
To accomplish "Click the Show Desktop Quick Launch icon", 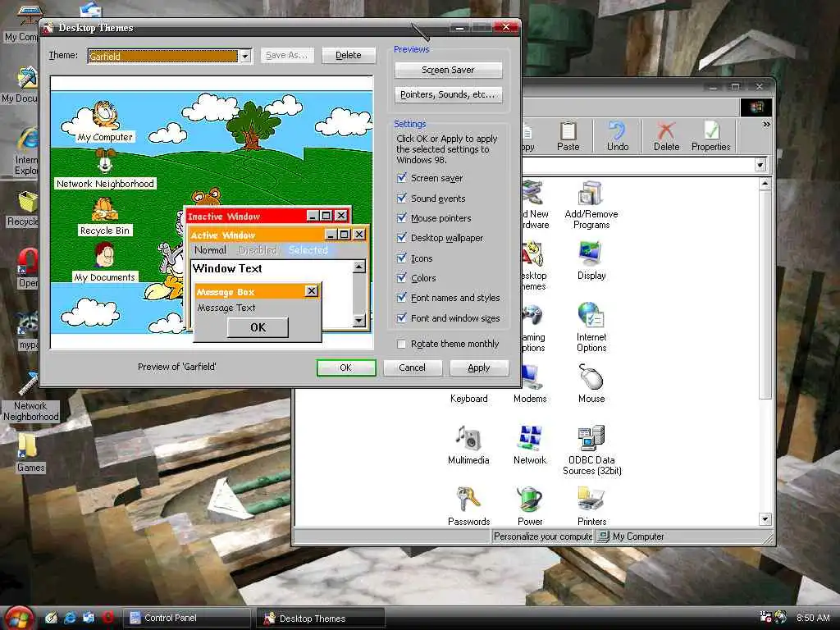I will pyautogui.click(x=52, y=618).
